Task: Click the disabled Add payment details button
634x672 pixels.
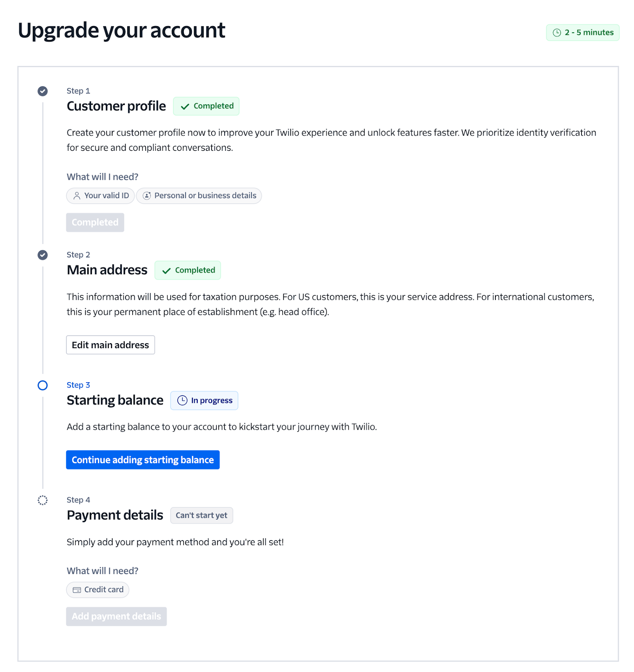Action: coord(116,617)
